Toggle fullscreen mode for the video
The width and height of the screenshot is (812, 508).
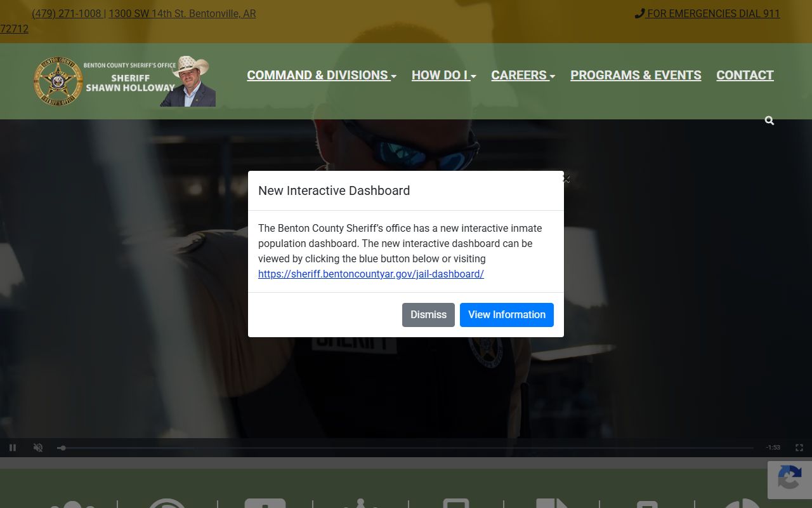799,448
